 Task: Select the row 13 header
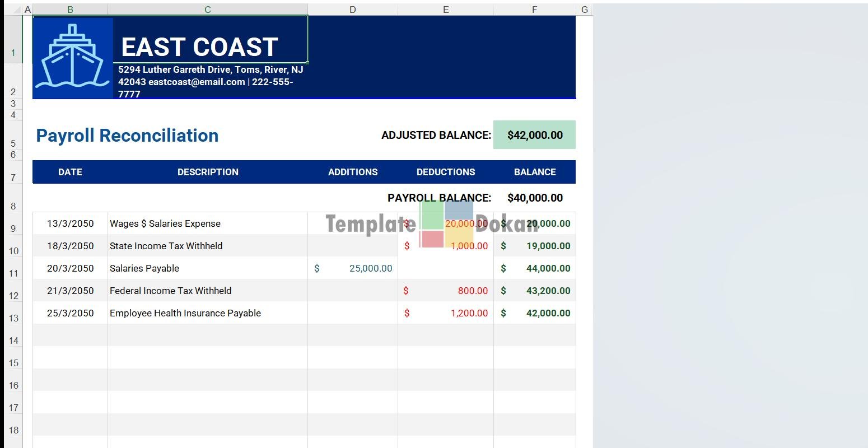(13, 318)
